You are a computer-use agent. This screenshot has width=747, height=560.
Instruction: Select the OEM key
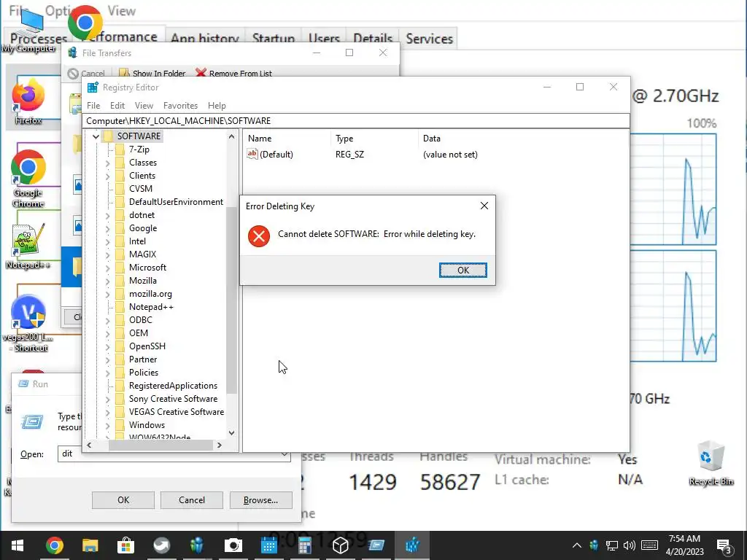coord(138,332)
